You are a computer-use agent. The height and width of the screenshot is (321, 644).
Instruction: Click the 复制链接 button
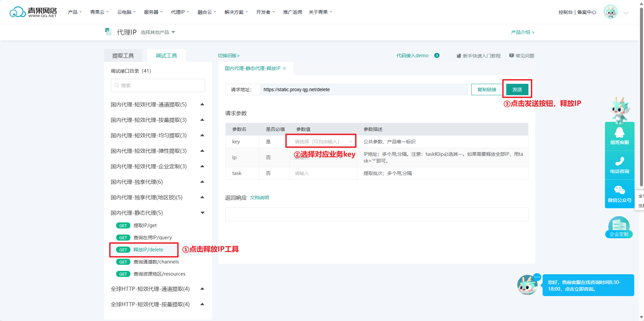(x=487, y=90)
